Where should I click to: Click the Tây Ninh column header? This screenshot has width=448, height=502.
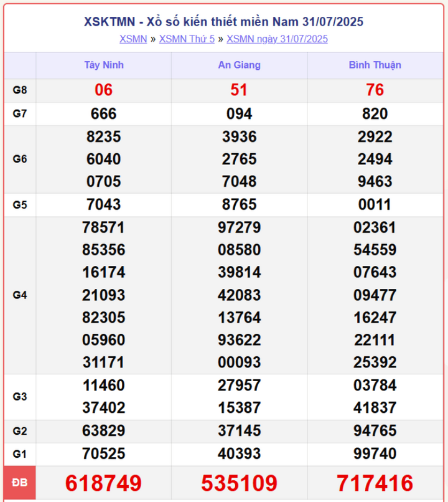tap(104, 65)
